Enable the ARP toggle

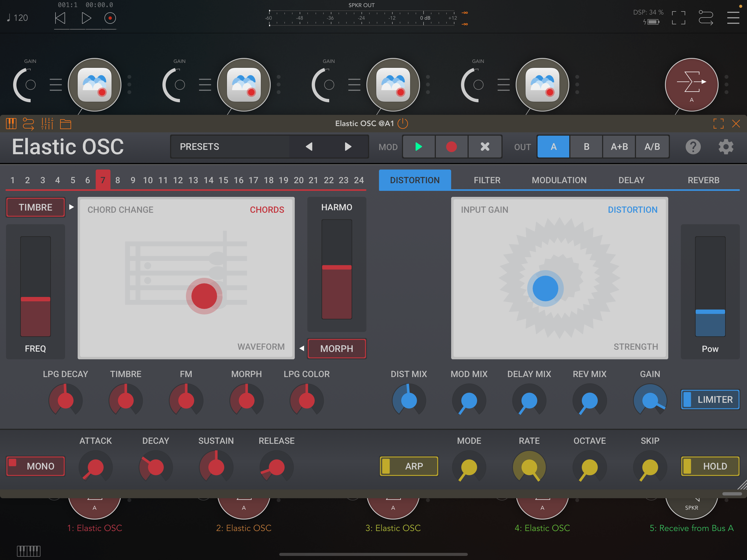coord(409,466)
